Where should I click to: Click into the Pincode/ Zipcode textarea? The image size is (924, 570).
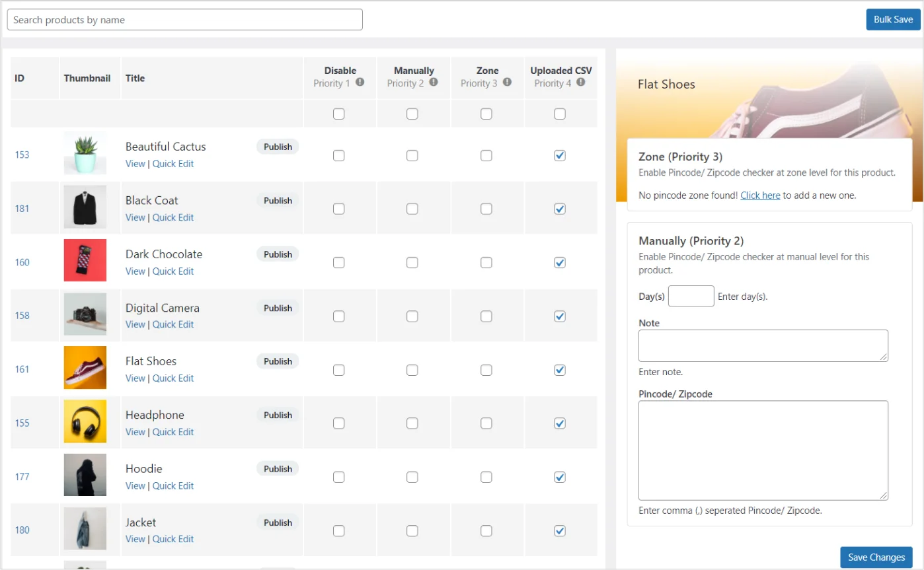(763, 450)
